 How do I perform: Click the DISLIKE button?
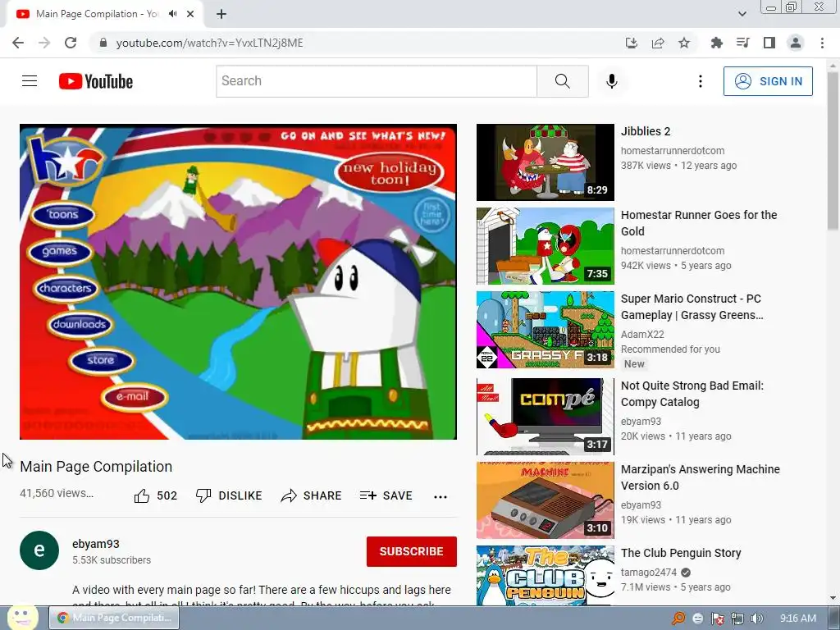[229, 495]
